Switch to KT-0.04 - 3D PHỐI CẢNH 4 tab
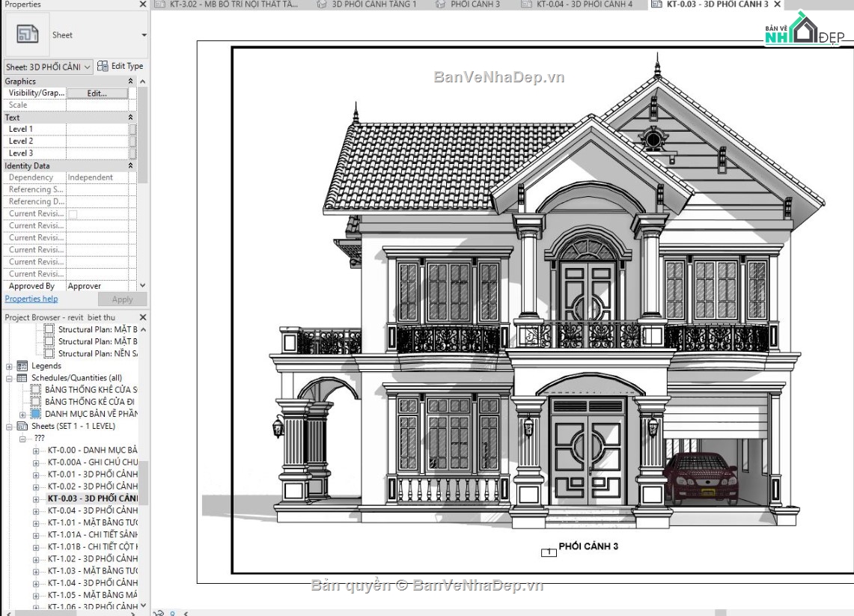The height and width of the screenshot is (616, 854). [578, 4]
